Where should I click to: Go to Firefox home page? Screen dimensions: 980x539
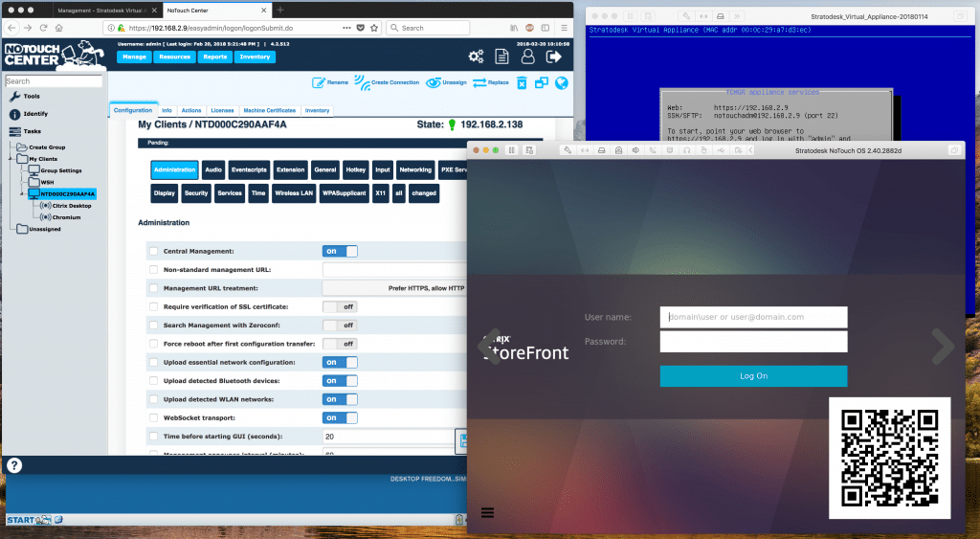tap(58, 28)
